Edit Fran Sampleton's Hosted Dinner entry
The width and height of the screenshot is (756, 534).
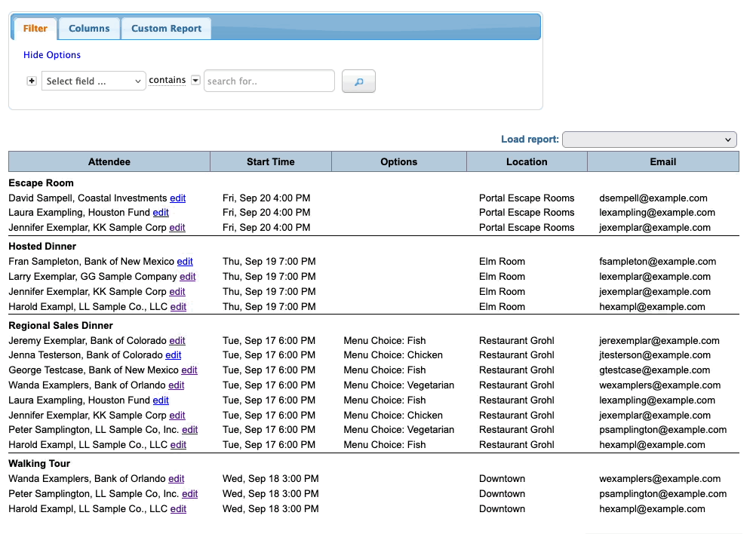pos(185,262)
